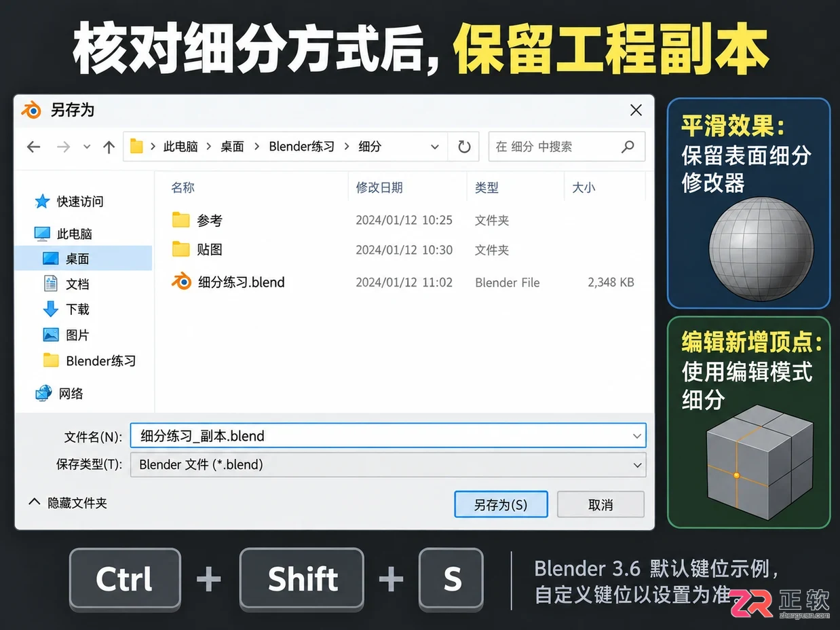Click the 文档 document icon
The image size is (840, 630).
[51, 284]
